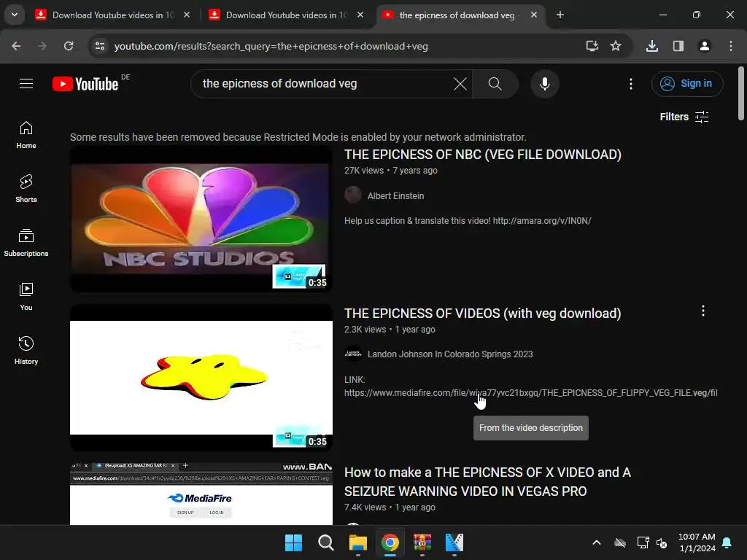This screenshot has height=560, width=747.
Task: Open History in the sidebar
Action: click(26, 350)
